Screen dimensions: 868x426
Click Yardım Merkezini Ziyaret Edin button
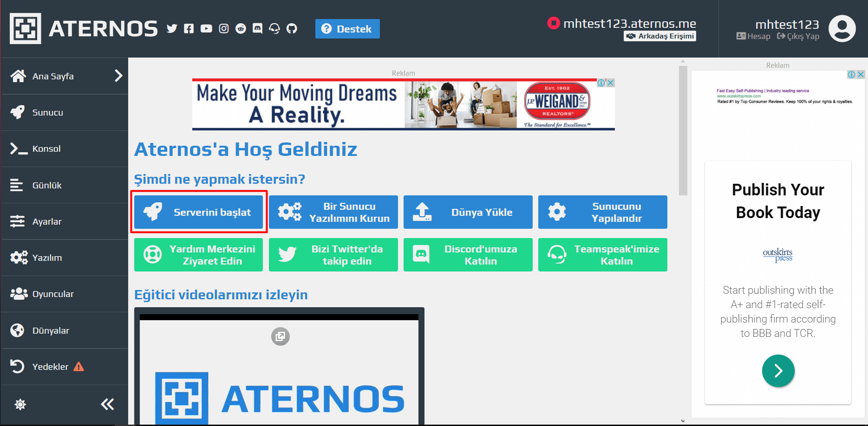pyautogui.click(x=198, y=255)
